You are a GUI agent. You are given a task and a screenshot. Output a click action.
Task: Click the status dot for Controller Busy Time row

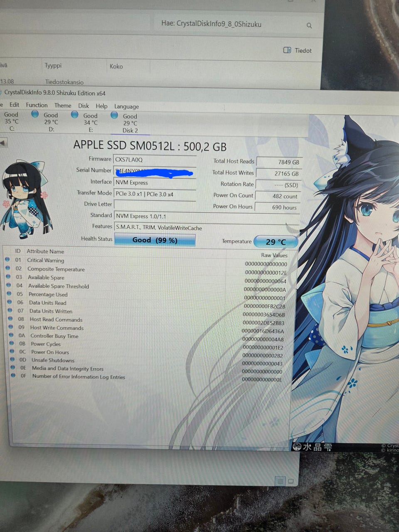click(x=11, y=335)
